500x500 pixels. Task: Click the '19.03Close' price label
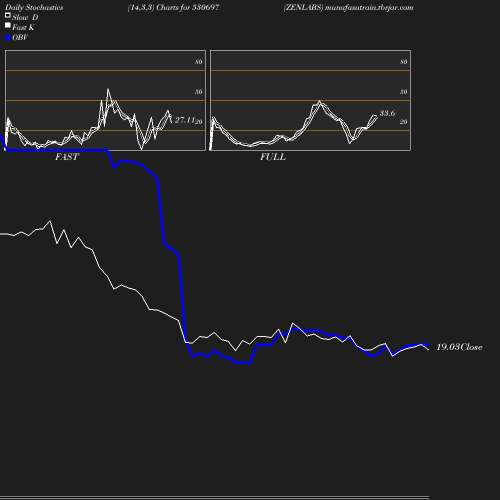tap(459, 347)
